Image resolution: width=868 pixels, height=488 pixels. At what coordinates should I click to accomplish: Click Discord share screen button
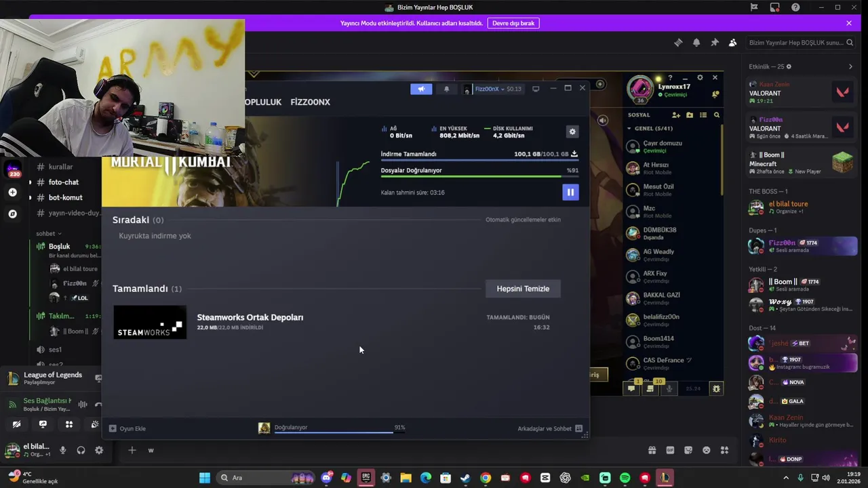(43, 424)
